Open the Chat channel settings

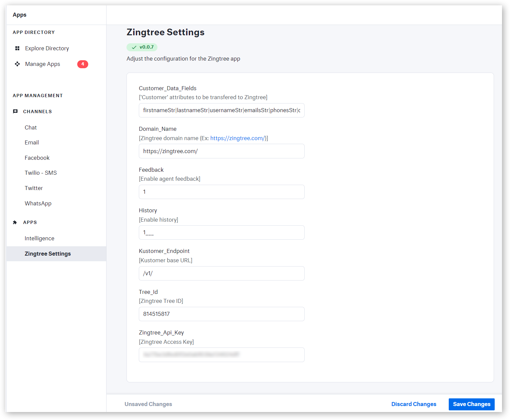(31, 127)
